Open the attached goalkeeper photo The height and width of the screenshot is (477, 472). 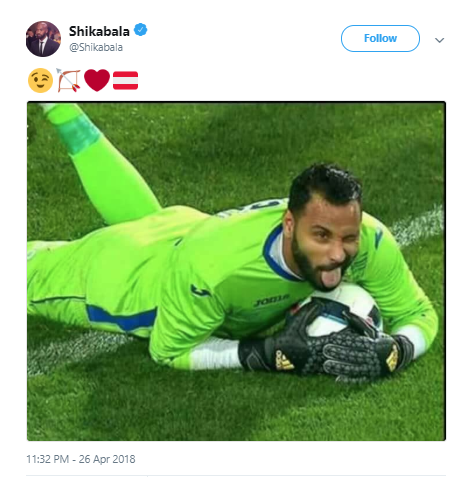click(236, 271)
